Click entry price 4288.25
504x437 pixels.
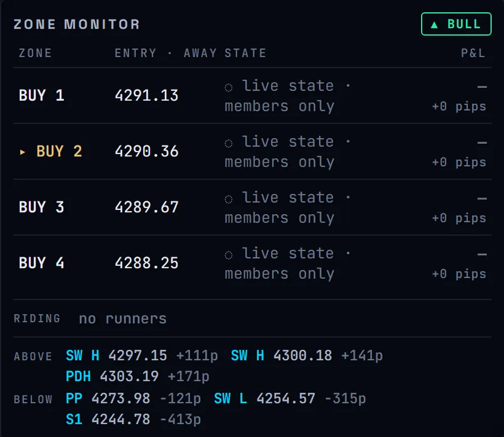[147, 263]
